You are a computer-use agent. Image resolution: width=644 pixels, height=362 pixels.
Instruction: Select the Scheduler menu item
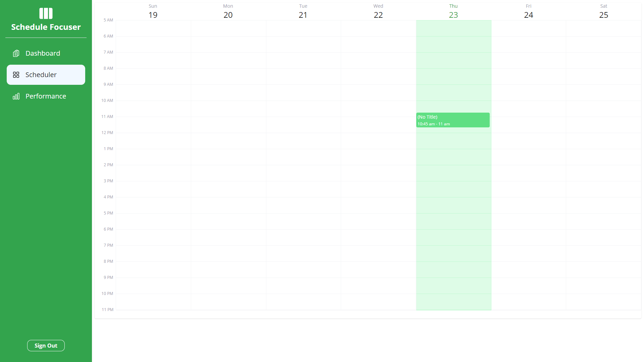click(x=46, y=75)
